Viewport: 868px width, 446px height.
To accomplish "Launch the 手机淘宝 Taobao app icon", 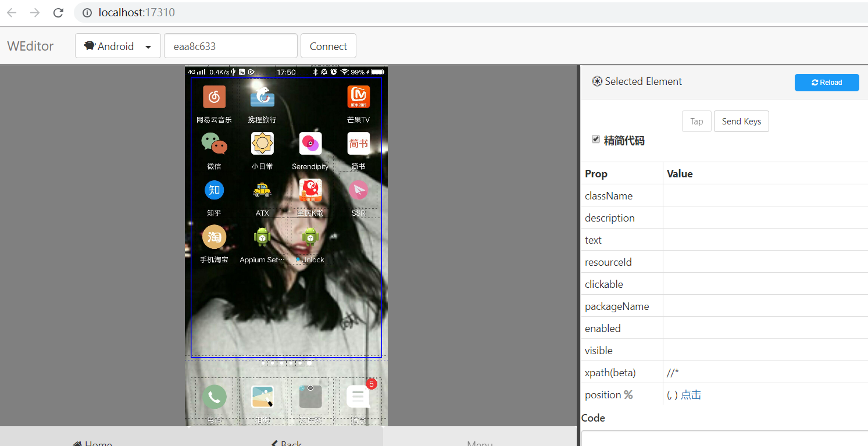I will click(214, 237).
